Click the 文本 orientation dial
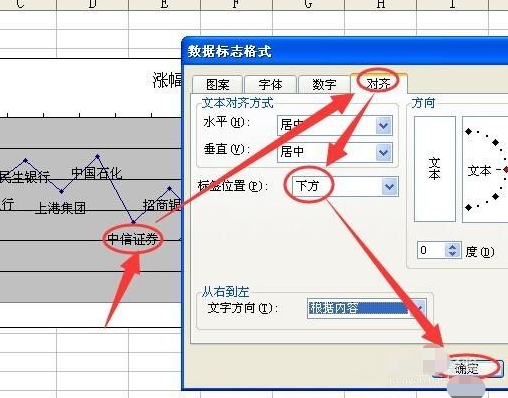 485,170
